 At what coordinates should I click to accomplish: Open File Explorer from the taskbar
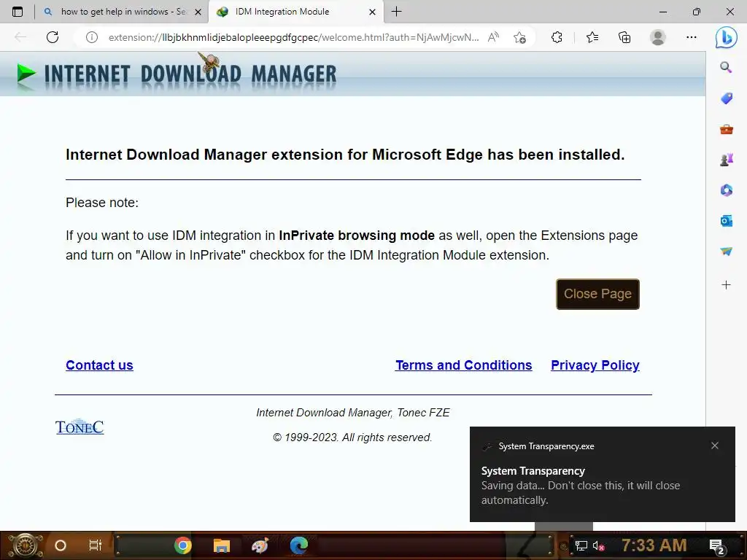pos(222,545)
